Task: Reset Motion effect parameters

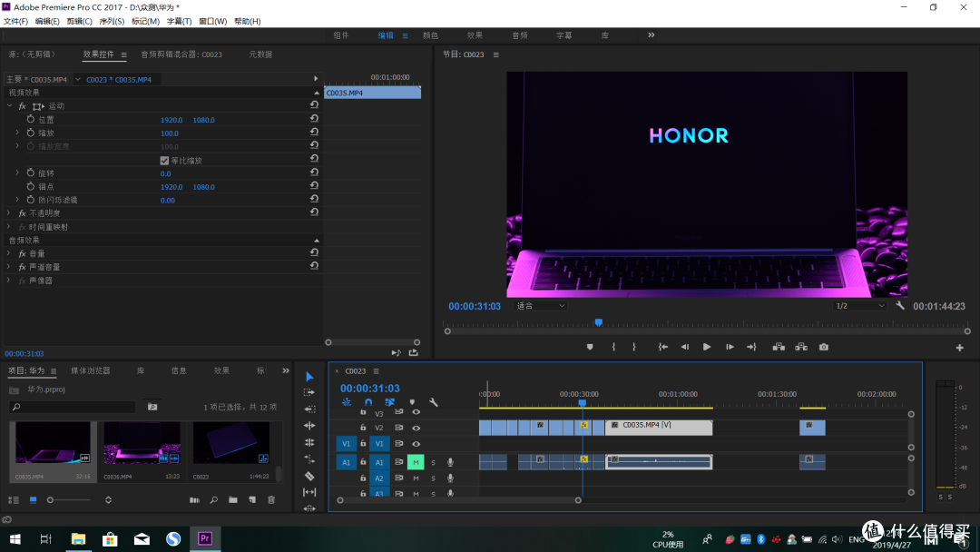Action: 314,105
